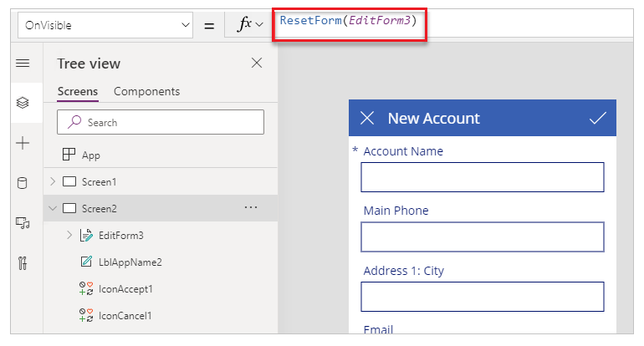Switch to the Components tab

coord(146,92)
